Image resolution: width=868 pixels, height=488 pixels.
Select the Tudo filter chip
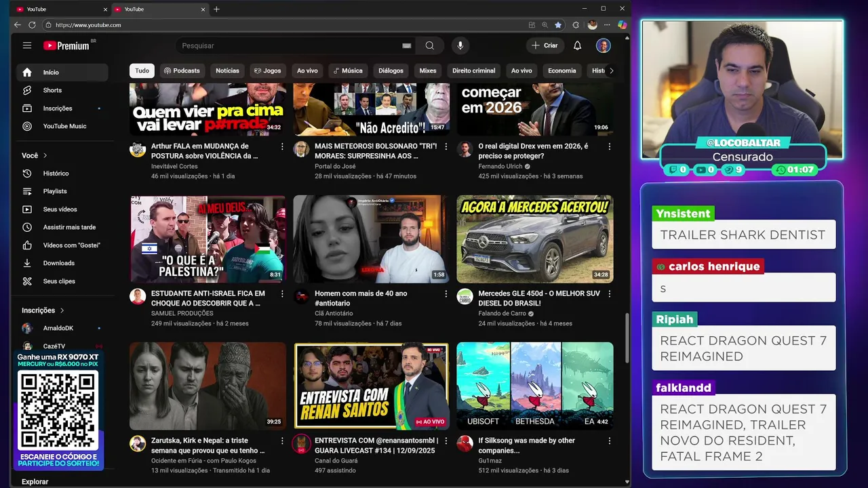click(x=142, y=70)
